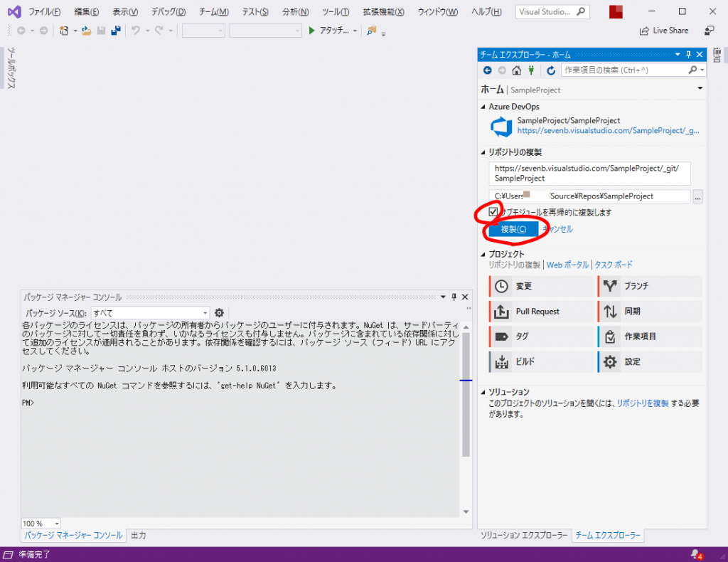This screenshot has height=562, width=728.
Task: Open the タグ tile
Action: [x=541, y=336]
